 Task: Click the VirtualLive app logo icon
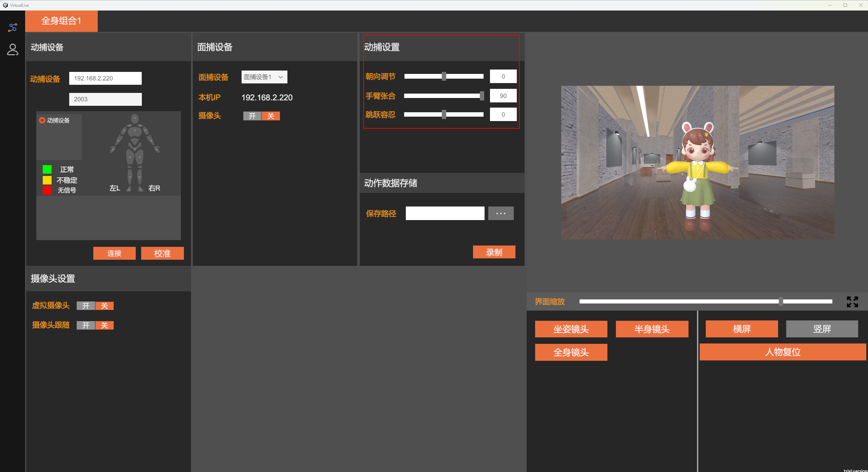tap(5, 5)
